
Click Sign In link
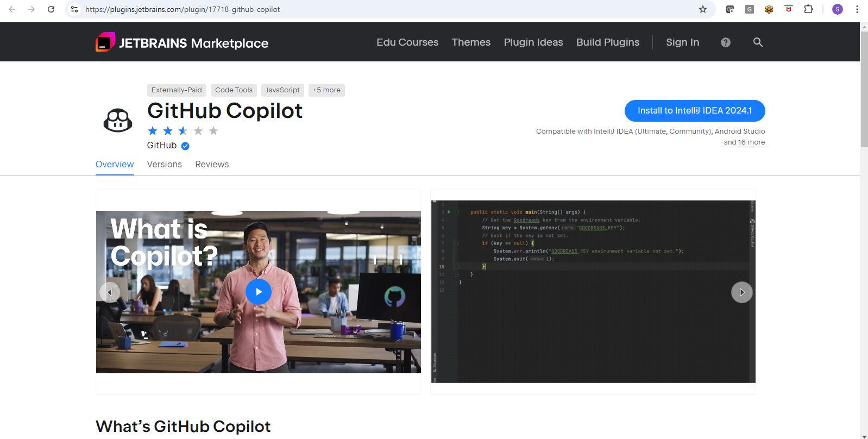pos(683,42)
